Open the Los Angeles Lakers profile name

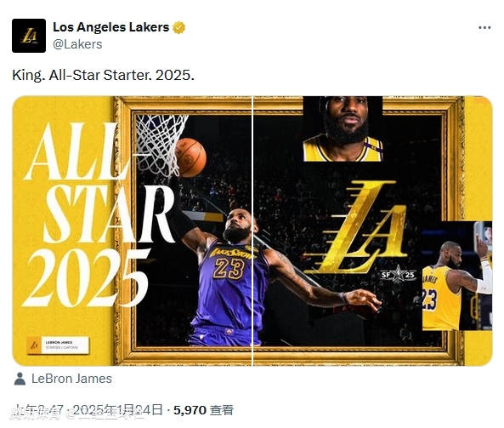pyautogui.click(x=110, y=27)
